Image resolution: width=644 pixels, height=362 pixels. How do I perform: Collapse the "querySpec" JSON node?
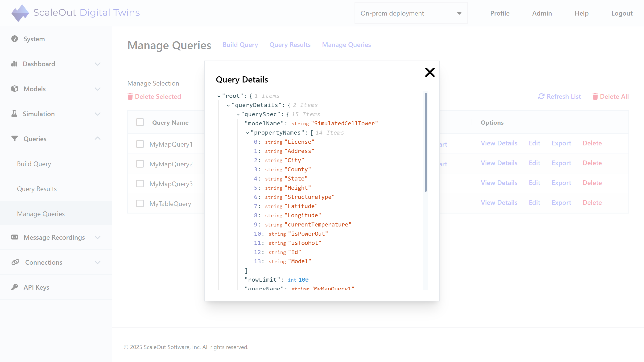[238, 115]
